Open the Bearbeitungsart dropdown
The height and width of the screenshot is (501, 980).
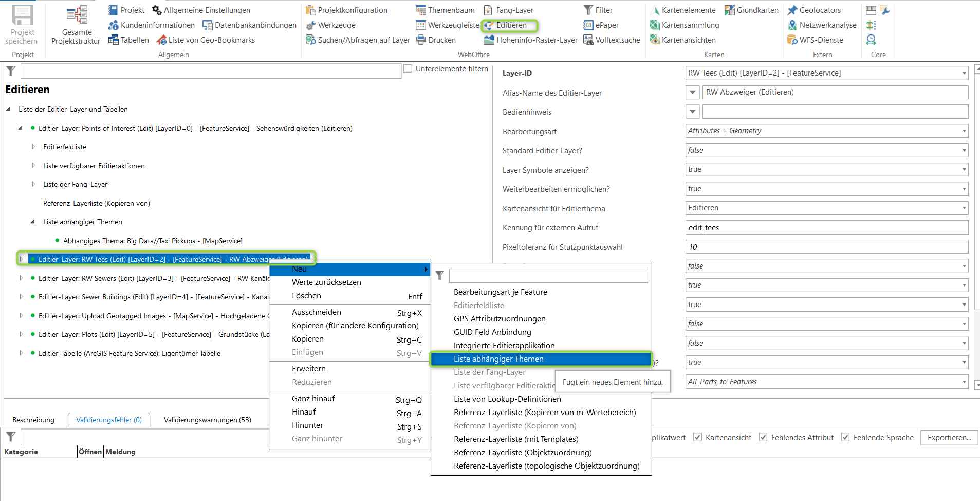pos(827,131)
